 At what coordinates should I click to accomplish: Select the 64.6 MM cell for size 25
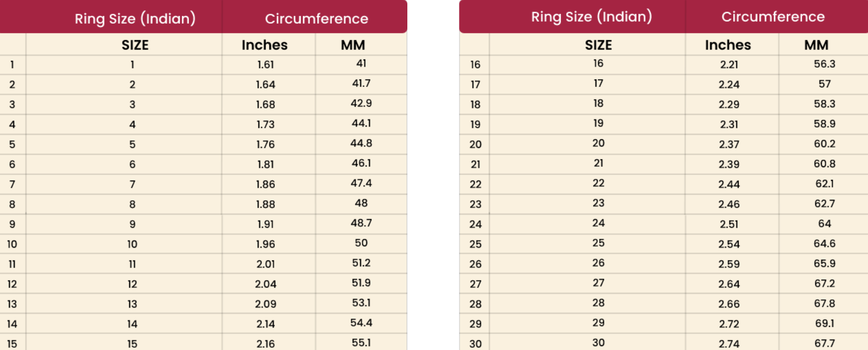click(x=824, y=243)
